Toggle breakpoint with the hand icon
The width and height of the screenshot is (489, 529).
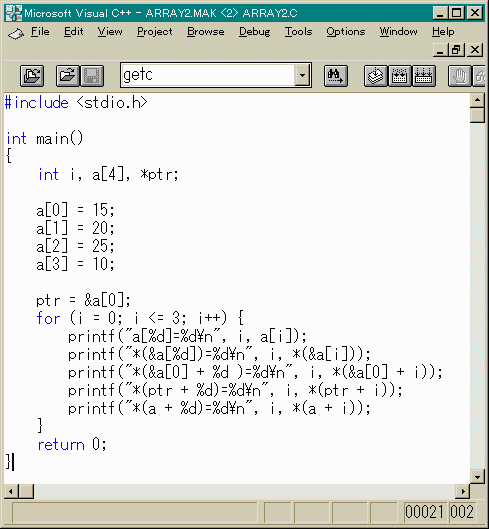tap(459, 76)
